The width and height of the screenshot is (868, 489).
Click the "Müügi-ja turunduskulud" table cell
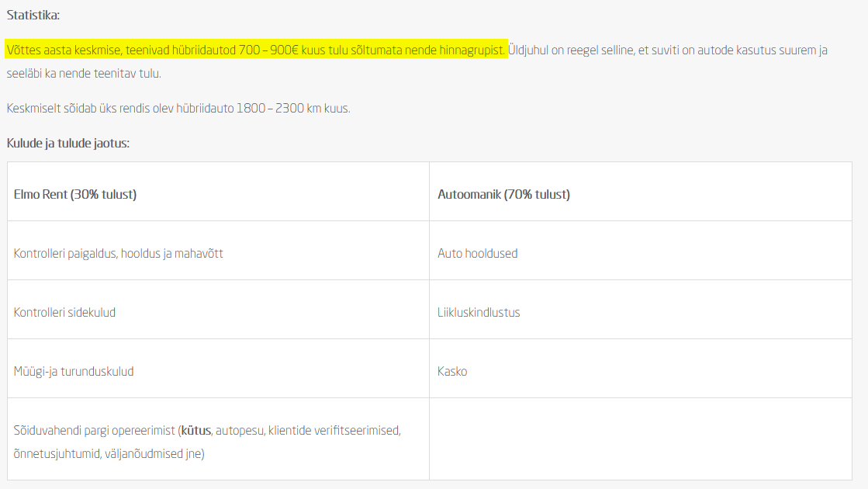(x=74, y=371)
